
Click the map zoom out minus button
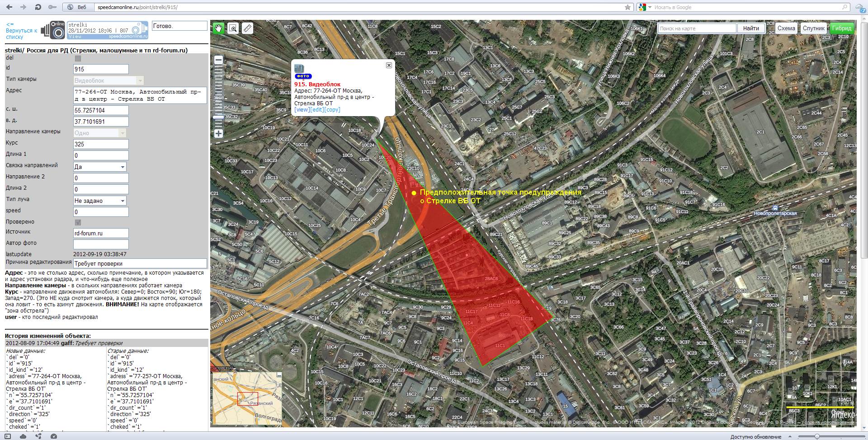click(x=218, y=60)
